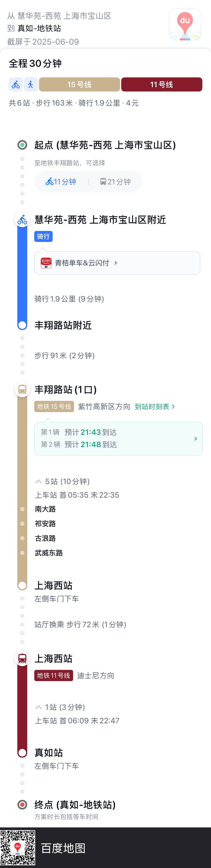The height and width of the screenshot is (868, 211).
Task: Tap the Baidu Maps app logo
Action: click(185, 25)
